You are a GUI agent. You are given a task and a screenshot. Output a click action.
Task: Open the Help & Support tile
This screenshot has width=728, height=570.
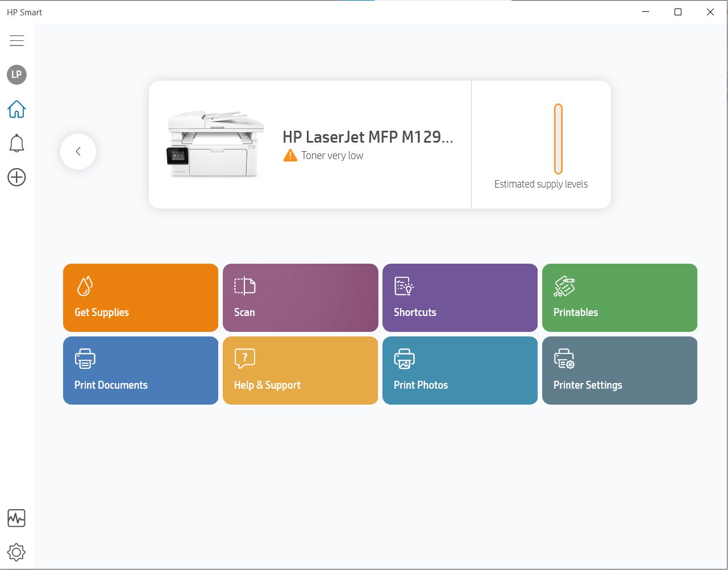tap(300, 371)
